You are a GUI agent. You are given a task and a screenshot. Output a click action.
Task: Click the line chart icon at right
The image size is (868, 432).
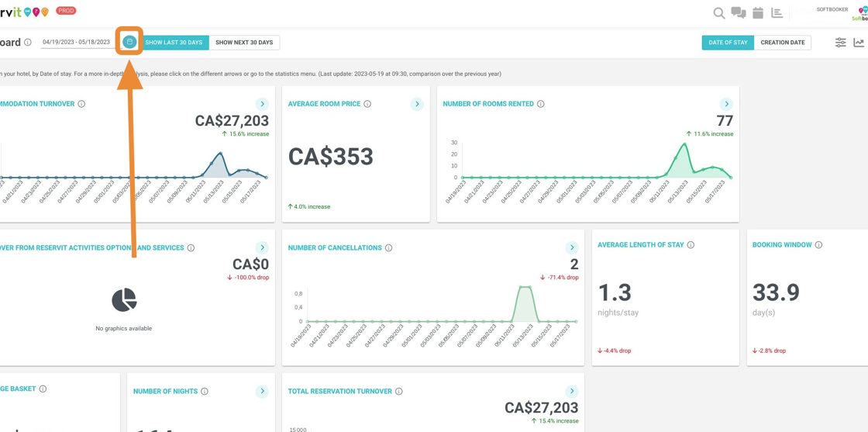click(859, 43)
